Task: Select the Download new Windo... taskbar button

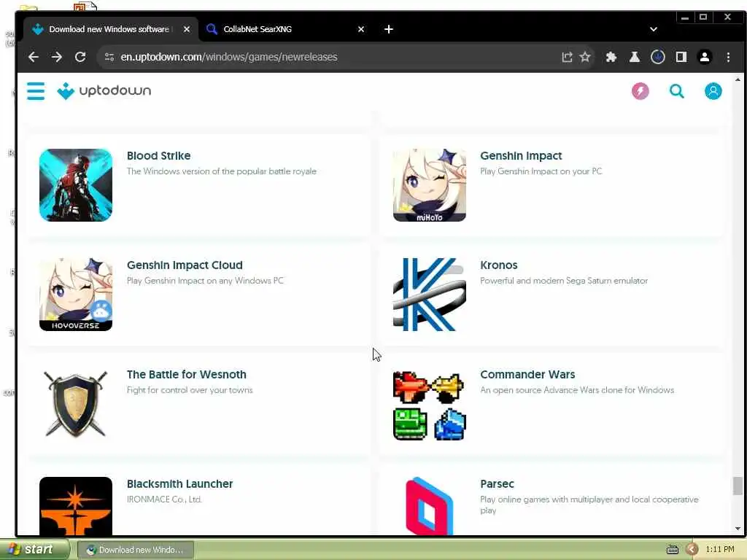Action: pyautogui.click(x=135, y=550)
